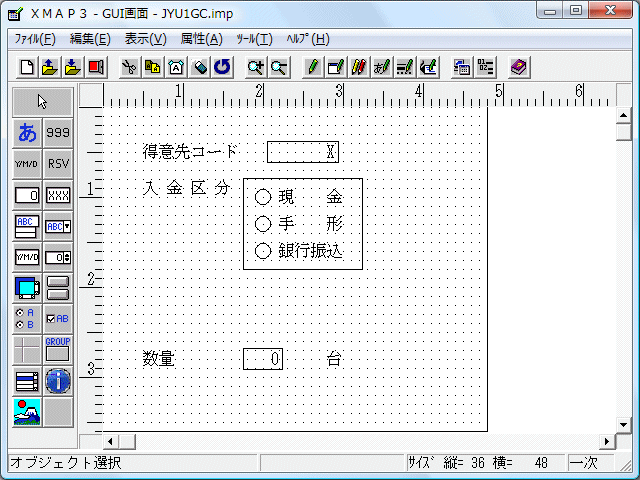Select the GROUP box tool
The image size is (640, 480).
click(x=58, y=350)
